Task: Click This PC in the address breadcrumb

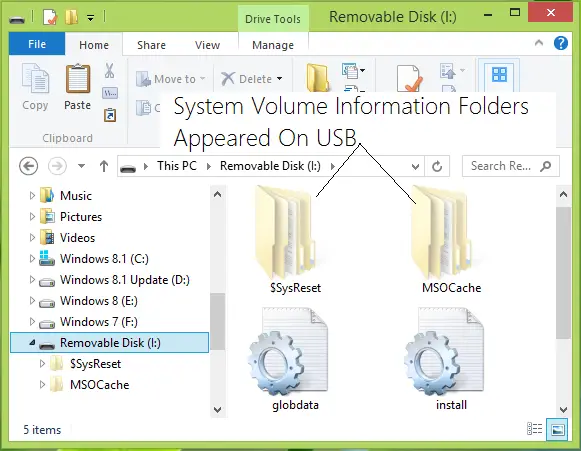Action: pos(177,166)
